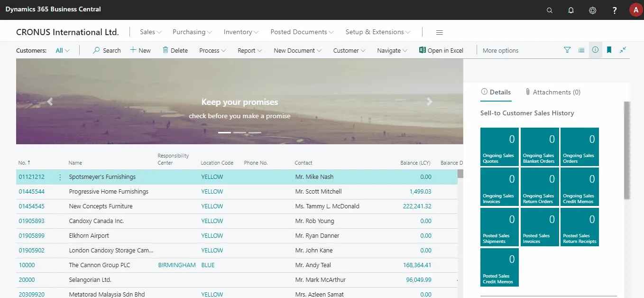The width and height of the screenshot is (644, 298).
Task: Select Selangorian Ltd. customer name
Action: [90, 280]
